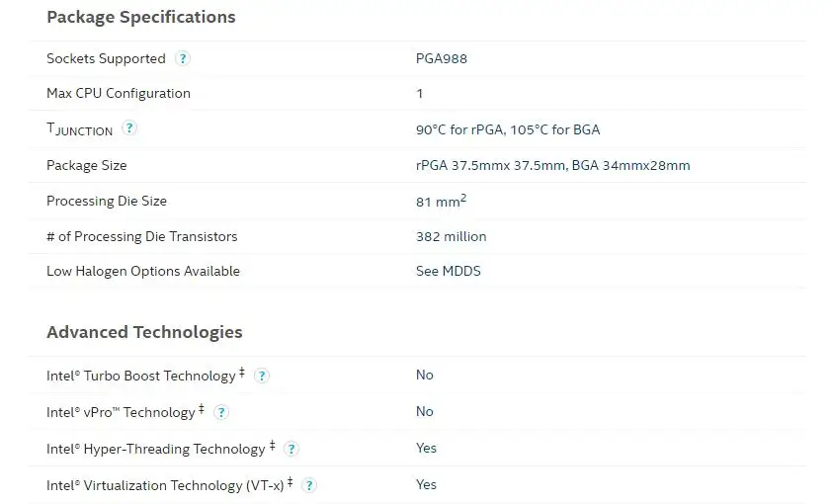This screenshot has height=504, width=831.
Task: Select the Processing Die Size label
Action: click(x=107, y=201)
